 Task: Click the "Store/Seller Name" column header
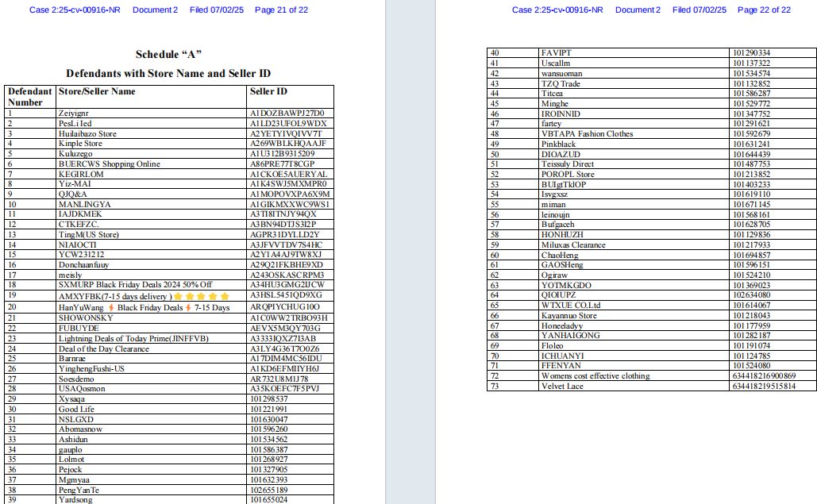97,91
